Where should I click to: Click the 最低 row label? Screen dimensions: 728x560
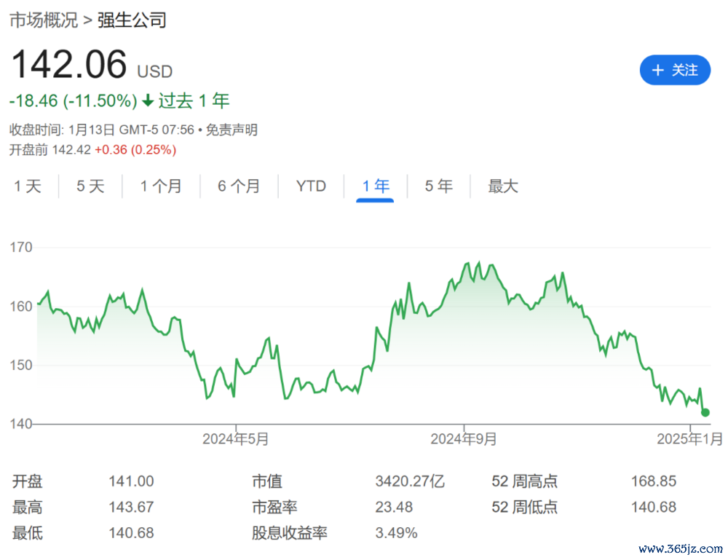tap(27, 533)
